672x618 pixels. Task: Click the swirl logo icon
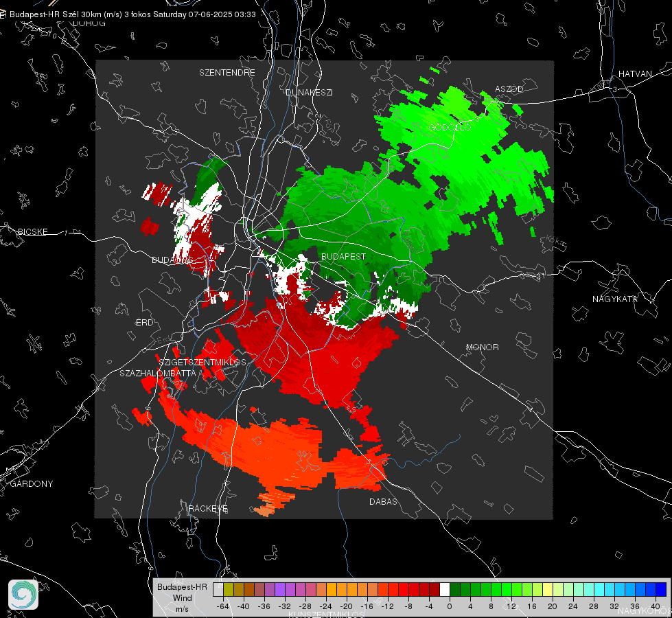tap(23, 595)
